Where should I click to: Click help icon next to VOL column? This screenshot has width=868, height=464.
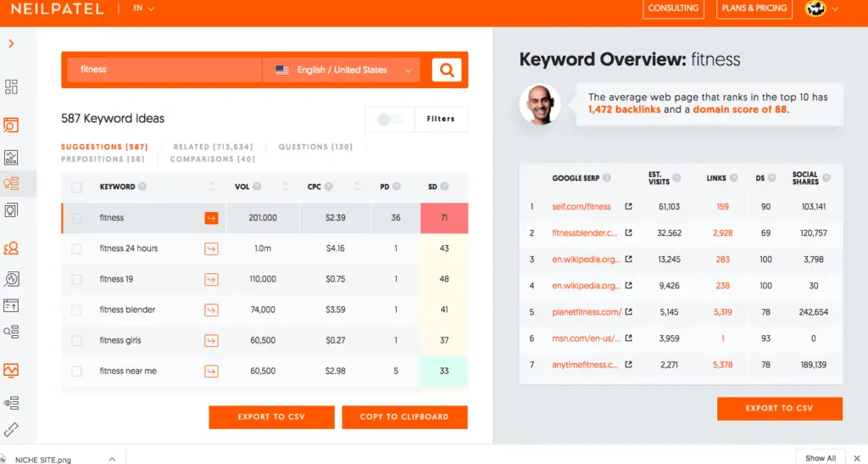pyautogui.click(x=257, y=187)
